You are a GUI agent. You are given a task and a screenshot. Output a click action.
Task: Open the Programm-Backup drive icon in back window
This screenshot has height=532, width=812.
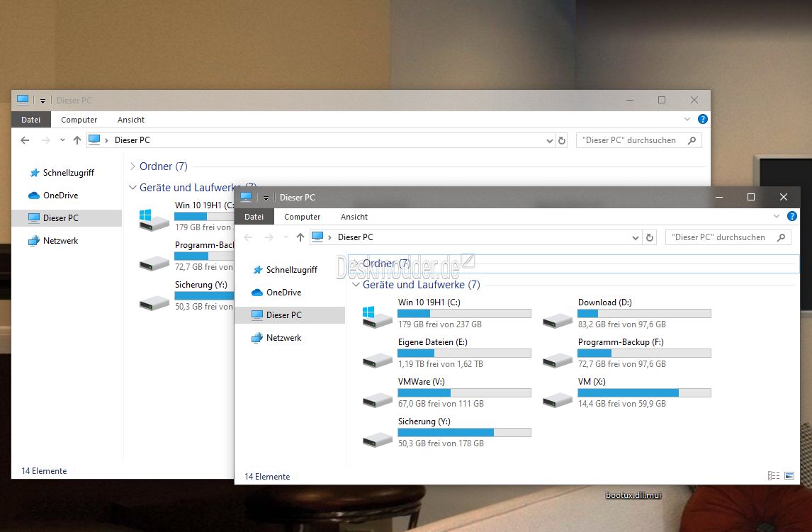click(x=154, y=264)
